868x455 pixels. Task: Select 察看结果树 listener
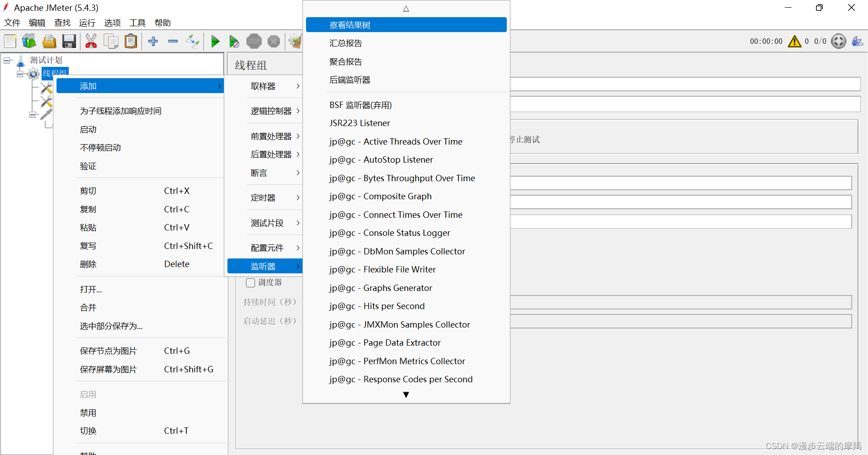(x=406, y=25)
